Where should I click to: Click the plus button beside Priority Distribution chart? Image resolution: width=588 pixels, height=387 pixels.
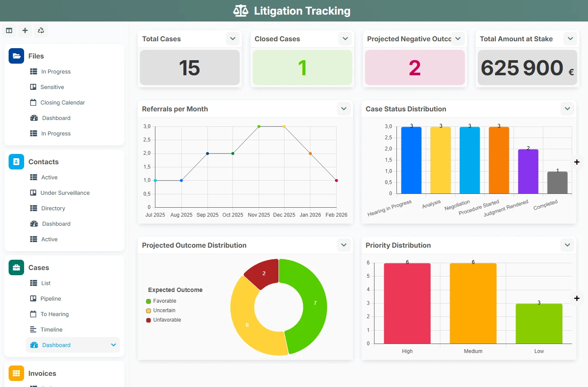click(x=577, y=298)
